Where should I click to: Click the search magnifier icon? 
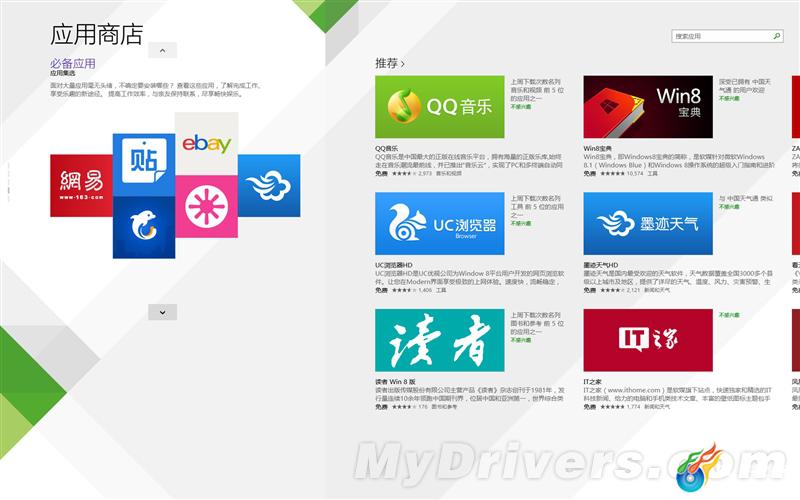pos(777,36)
